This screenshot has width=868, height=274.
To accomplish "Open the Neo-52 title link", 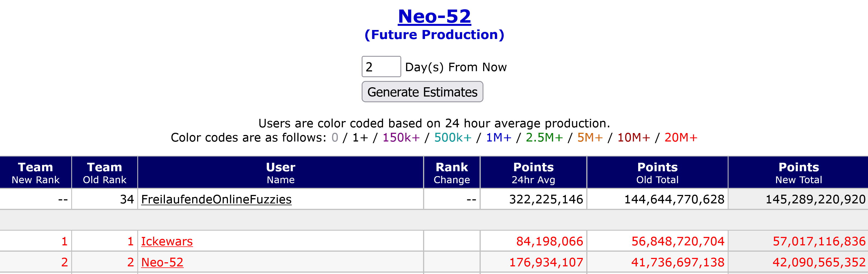I will (434, 16).
